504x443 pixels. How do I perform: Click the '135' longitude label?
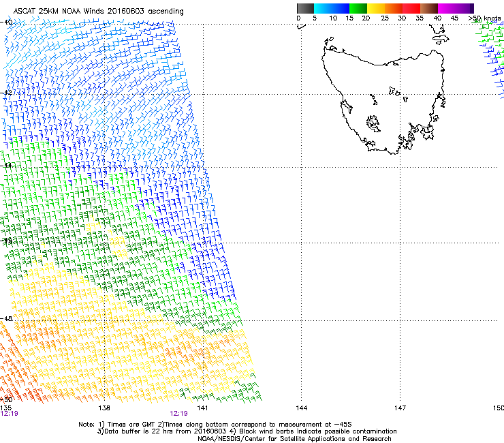click(5, 408)
